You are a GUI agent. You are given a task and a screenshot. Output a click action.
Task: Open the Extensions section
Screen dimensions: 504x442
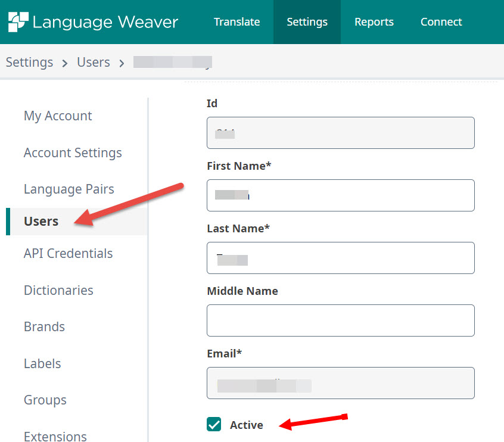(55, 436)
